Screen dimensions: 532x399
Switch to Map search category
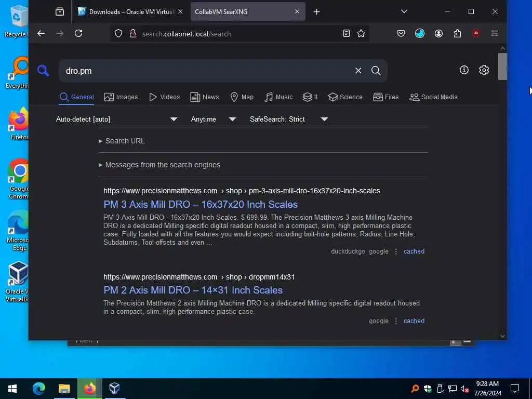tap(242, 97)
